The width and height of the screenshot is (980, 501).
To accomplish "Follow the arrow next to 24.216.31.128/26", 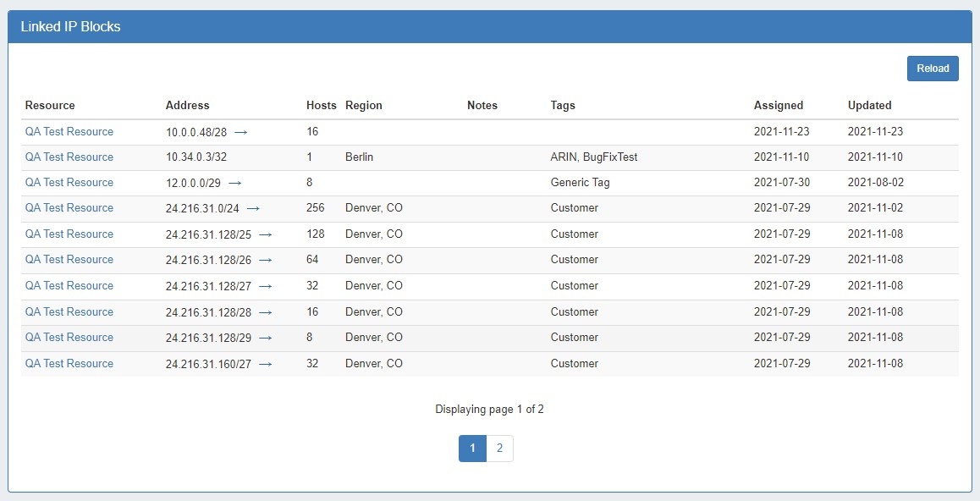I will (266, 260).
